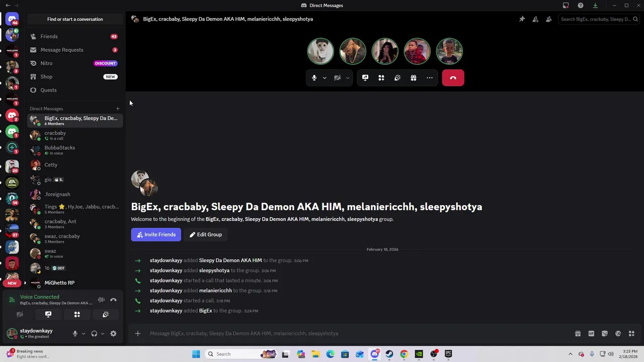Open pinned messages via the pin icon
The image size is (644, 362).
click(x=522, y=19)
